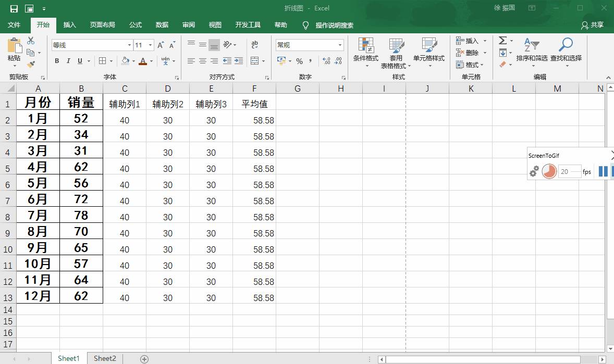Click the 共享 (Share) button
This screenshot has height=364, width=614.
pyautogui.click(x=592, y=25)
